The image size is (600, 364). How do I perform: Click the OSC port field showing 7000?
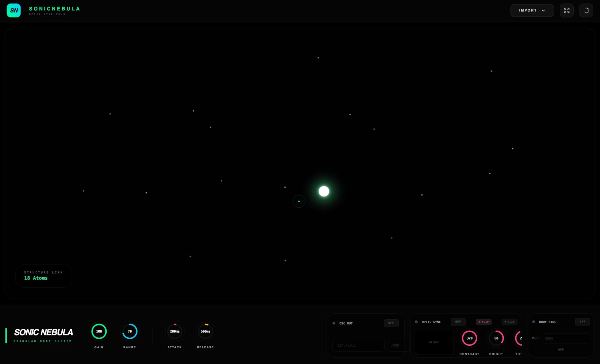pyautogui.click(x=399, y=345)
